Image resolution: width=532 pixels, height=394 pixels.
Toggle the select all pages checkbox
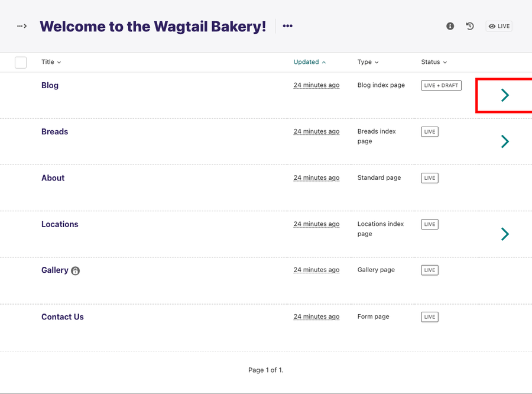point(21,62)
